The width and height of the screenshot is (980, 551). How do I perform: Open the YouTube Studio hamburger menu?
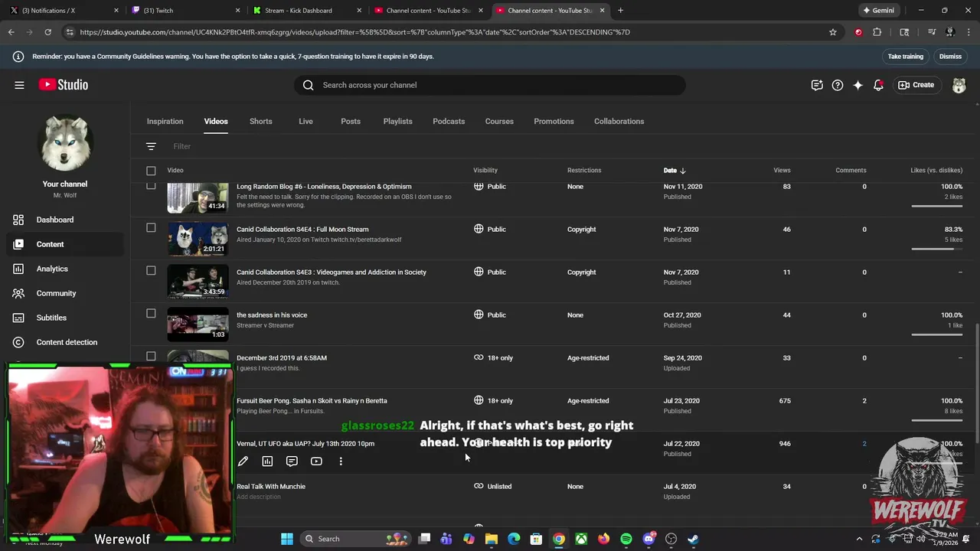point(19,85)
